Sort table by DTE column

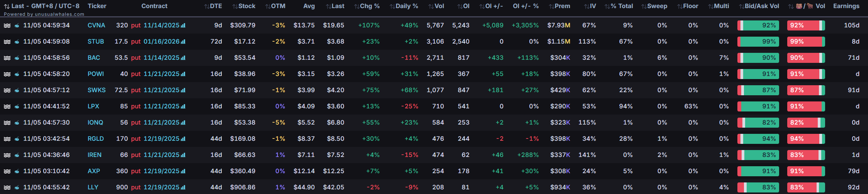213,6
